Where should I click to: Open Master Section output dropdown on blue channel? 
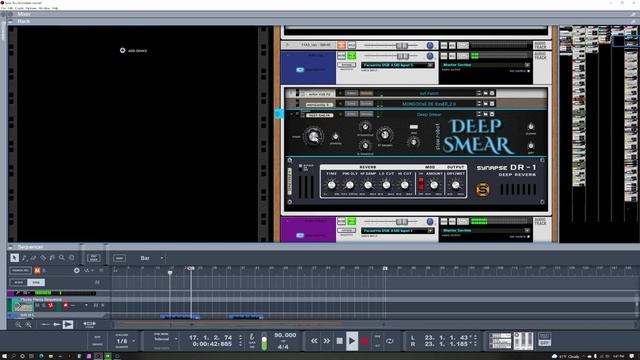pos(486,65)
